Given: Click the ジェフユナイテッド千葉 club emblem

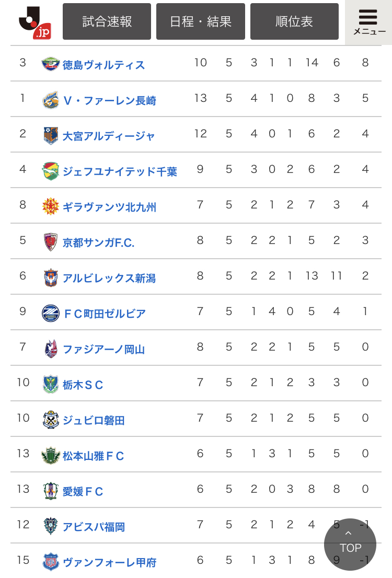Looking at the screenshot, I should (x=51, y=171).
